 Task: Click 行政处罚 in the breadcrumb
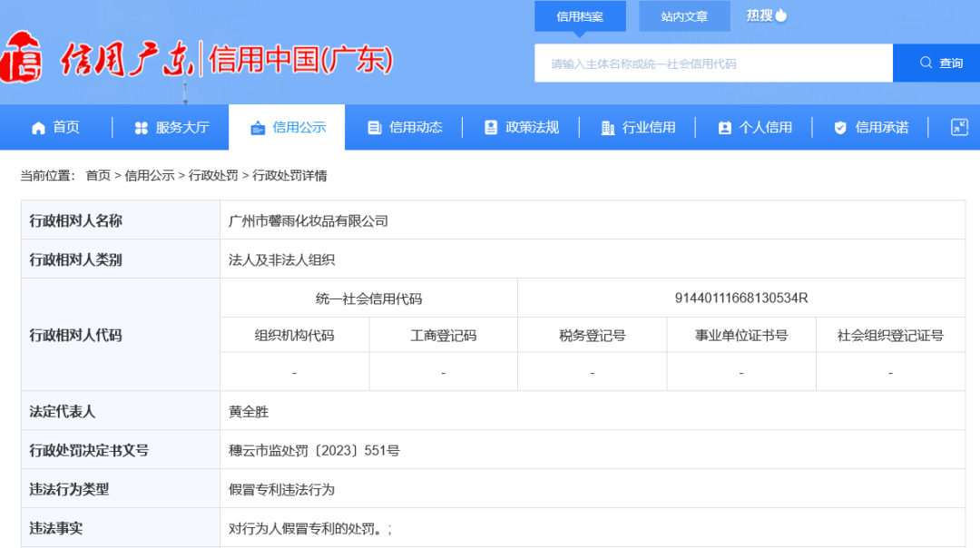click(x=213, y=176)
